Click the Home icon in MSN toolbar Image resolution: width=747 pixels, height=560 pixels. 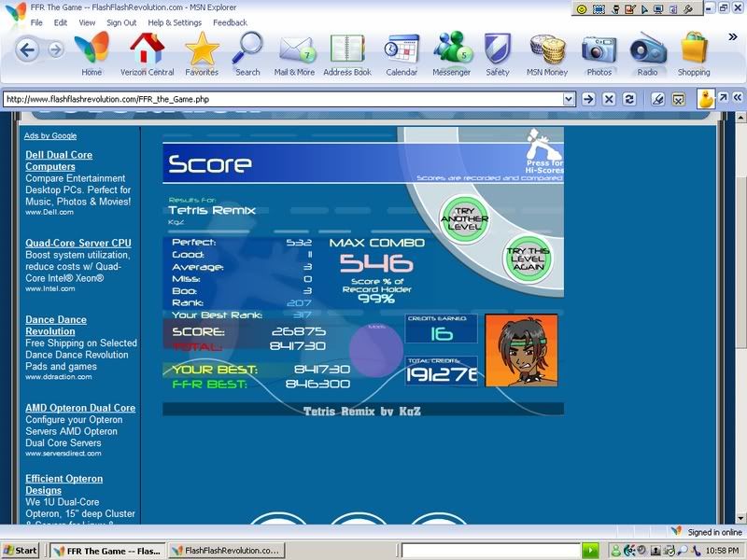92,50
